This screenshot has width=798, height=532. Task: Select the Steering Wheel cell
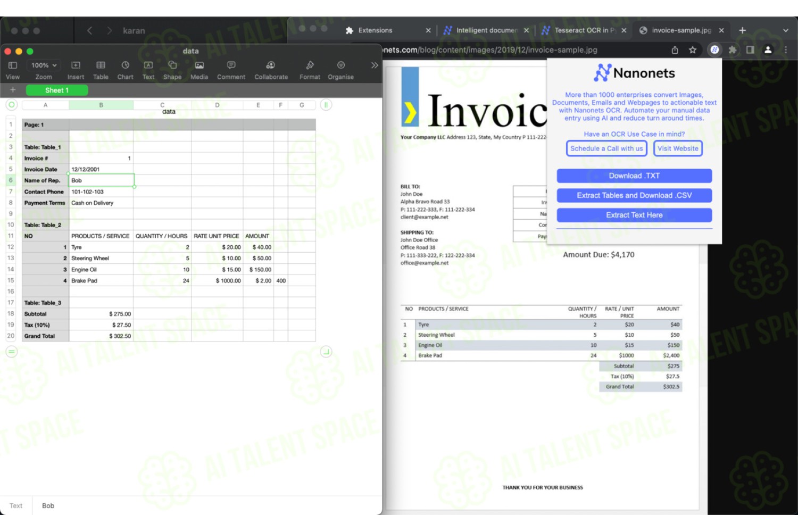tap(101, 259)
